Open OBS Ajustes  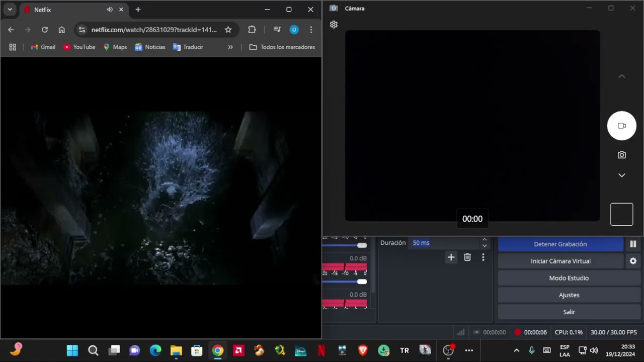point(569,295)
